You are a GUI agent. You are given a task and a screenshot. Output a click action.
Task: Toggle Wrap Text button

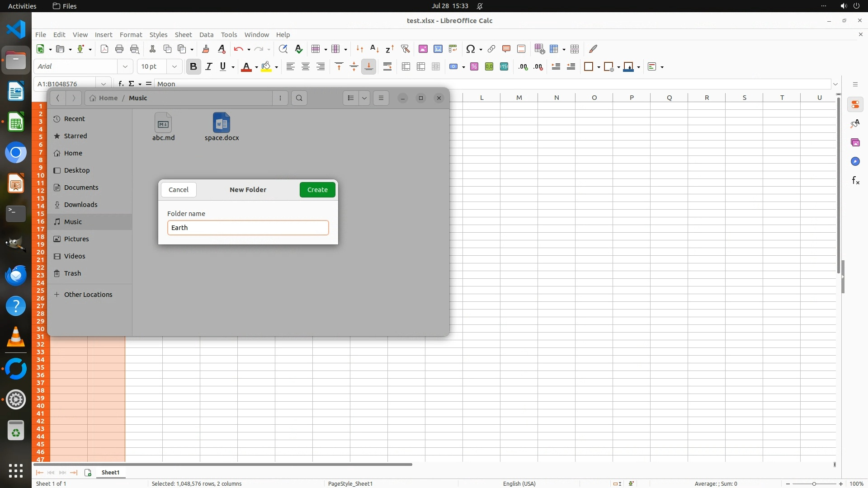coord(387,67)
